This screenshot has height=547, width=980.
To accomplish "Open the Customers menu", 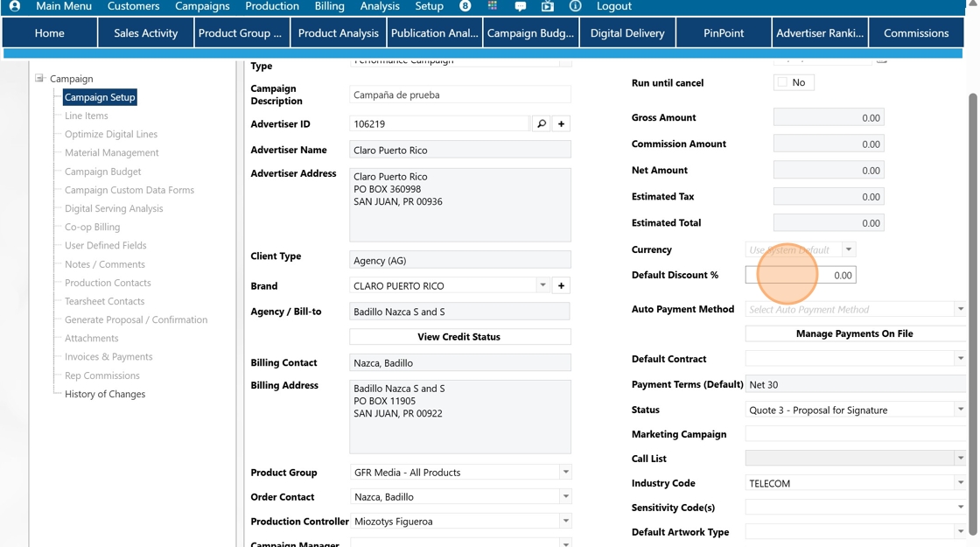I will pos(133,6).
